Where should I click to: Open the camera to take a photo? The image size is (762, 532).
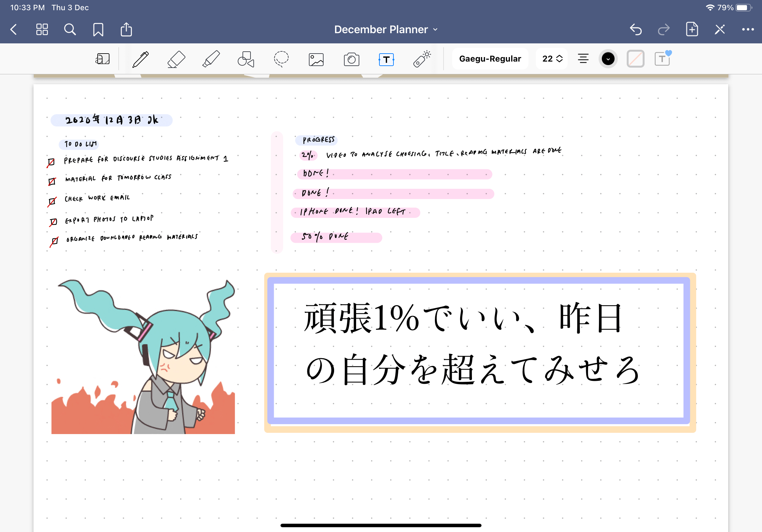click(x=351, y=59)
